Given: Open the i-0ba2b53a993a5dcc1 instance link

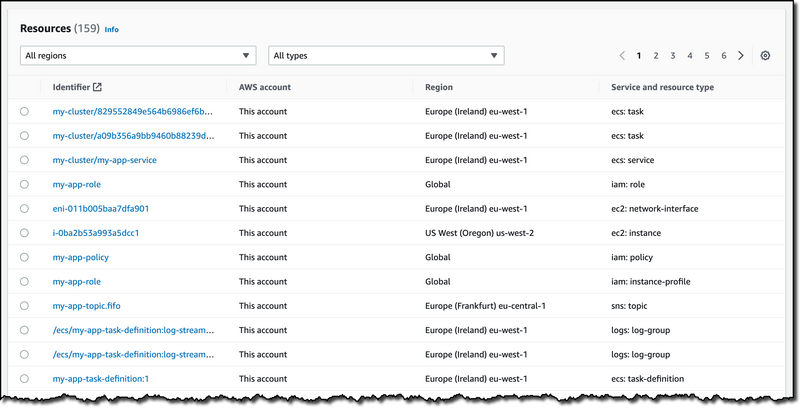Looking at the screenshot, I should (x=96, y=233).
